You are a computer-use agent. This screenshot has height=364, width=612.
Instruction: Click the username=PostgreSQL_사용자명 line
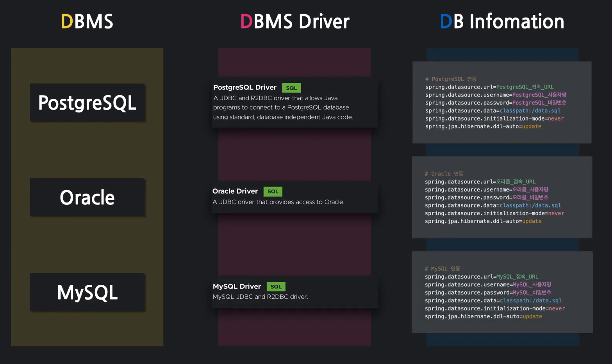496,95
